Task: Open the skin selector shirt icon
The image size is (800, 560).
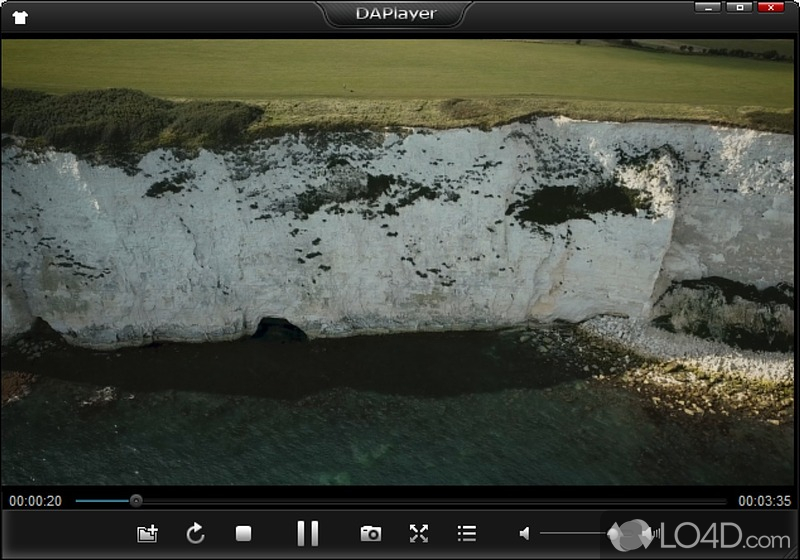Action: [x=20, y=16]
